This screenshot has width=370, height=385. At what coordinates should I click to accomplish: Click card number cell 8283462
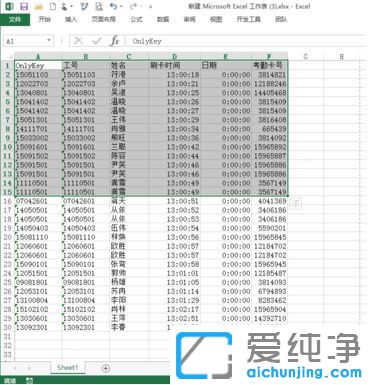(269, 300)
